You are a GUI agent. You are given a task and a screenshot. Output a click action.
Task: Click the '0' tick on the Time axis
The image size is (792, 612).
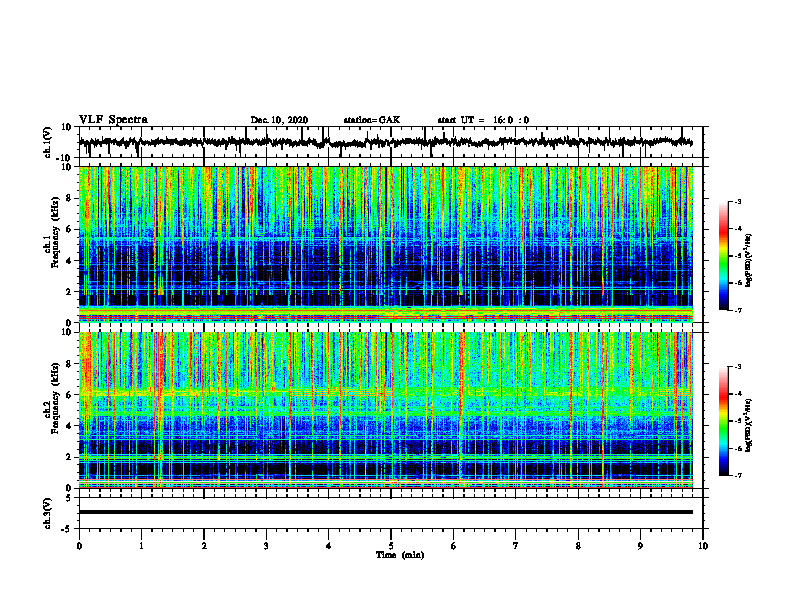click(x=79, y=546)
